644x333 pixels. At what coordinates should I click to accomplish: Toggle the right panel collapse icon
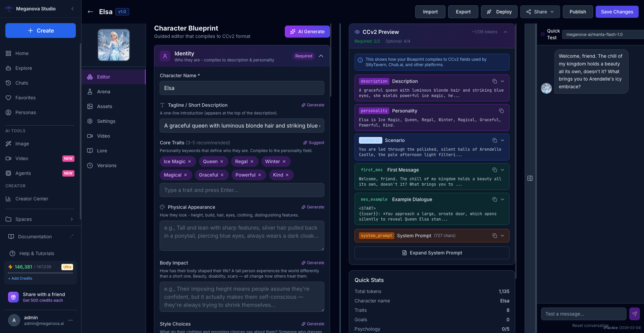click(x=530, y=178)
